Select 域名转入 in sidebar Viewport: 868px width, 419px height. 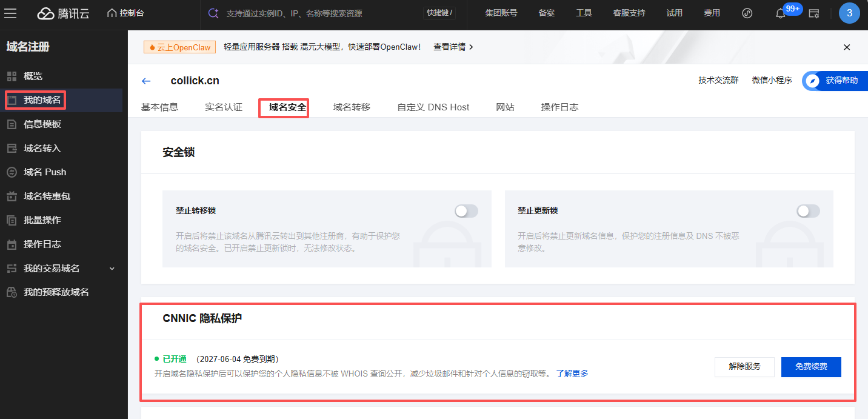(42, 148)
